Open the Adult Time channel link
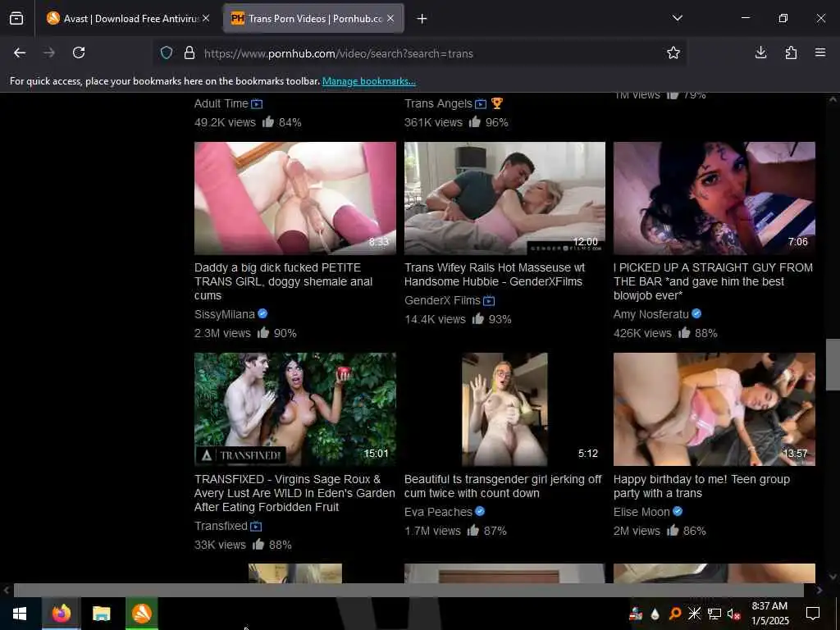Screen dimensions: 840x630 [x=221, y=103]
